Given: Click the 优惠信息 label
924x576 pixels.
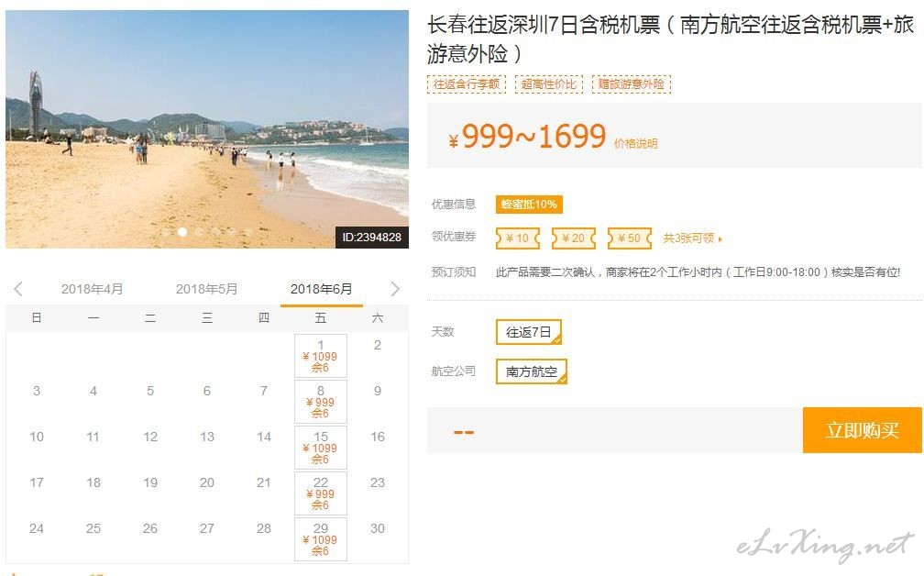Looking at the screenshot, I should click(453, 204).
